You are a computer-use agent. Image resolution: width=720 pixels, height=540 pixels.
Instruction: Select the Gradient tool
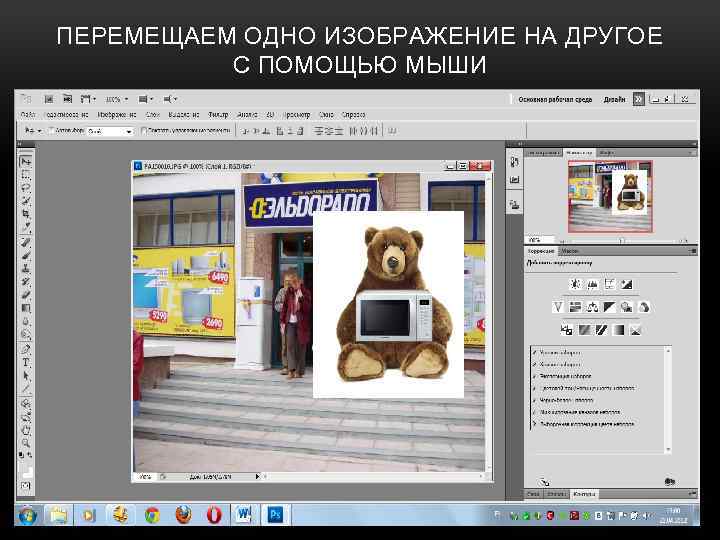tap(26, 308)
